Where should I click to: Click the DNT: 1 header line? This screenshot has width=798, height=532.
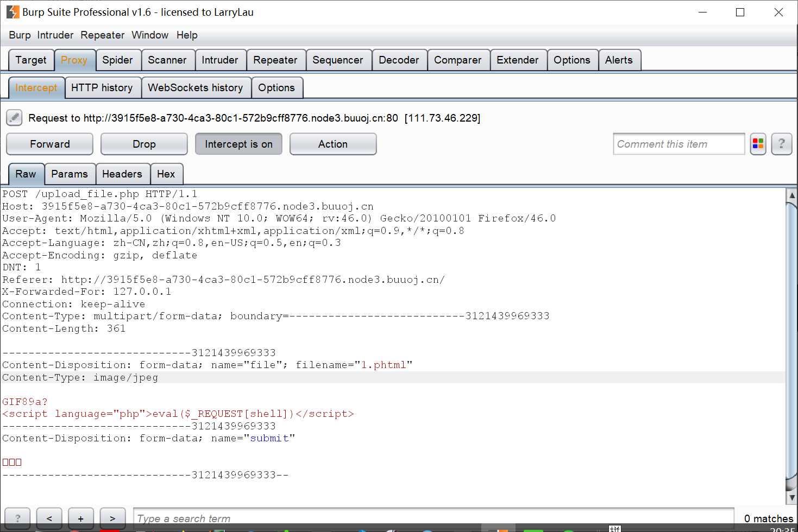coord(22,267)
